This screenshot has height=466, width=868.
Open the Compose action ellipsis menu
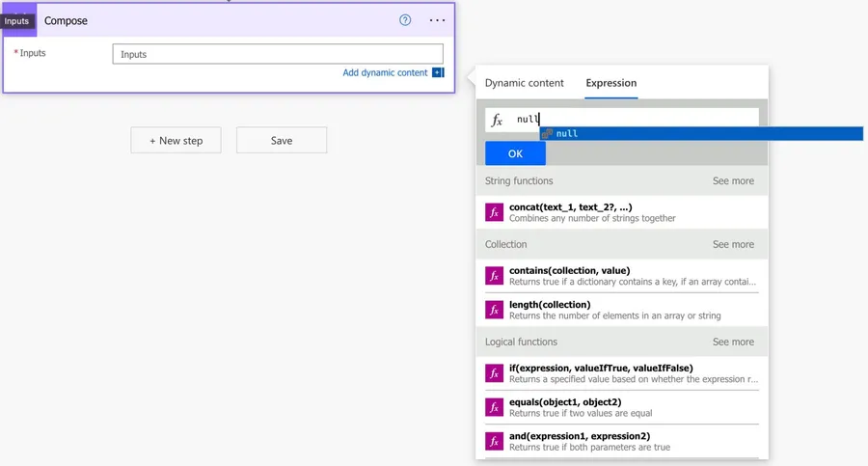[437, 20]
